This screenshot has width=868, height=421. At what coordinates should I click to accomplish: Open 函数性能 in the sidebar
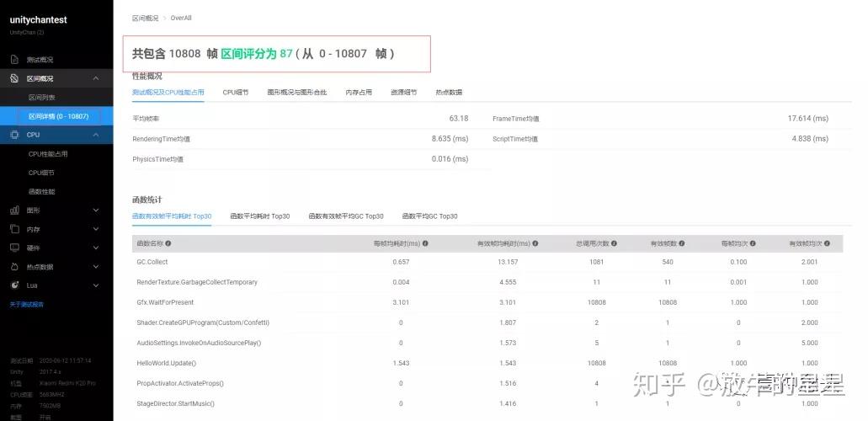point(42,192)
